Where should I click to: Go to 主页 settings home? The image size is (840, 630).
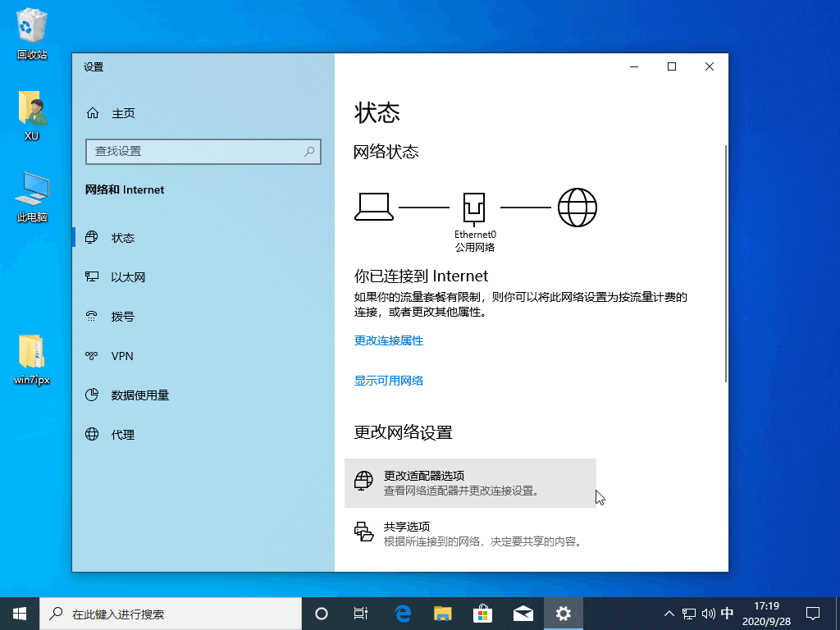(203, 113)
